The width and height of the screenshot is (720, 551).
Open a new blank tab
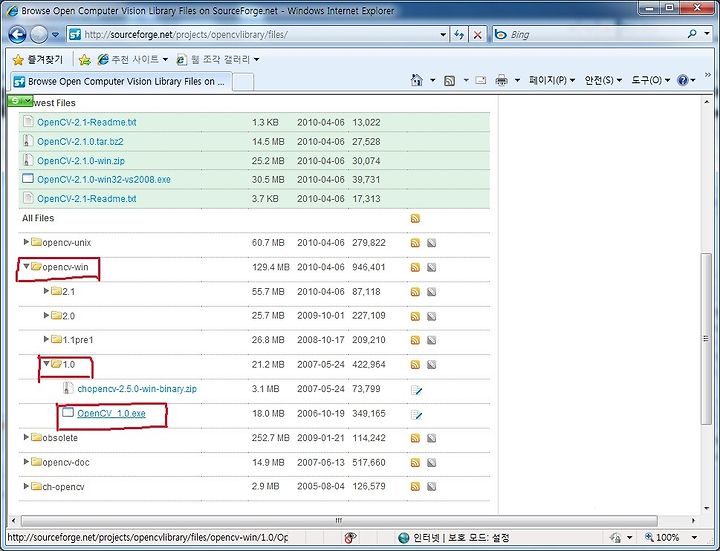pos(243,82)
